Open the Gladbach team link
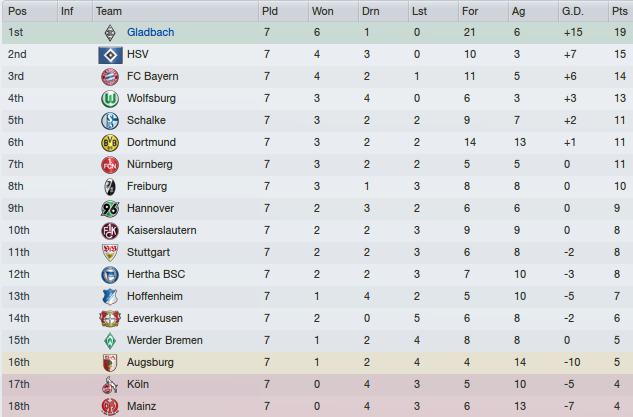633x417 pixels. point(151,32)
